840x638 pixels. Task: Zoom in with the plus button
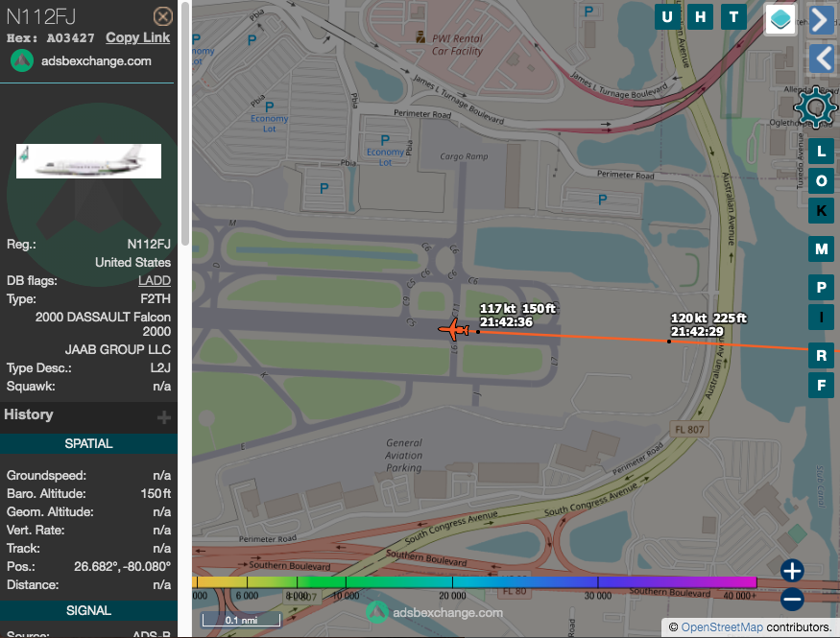792,571
